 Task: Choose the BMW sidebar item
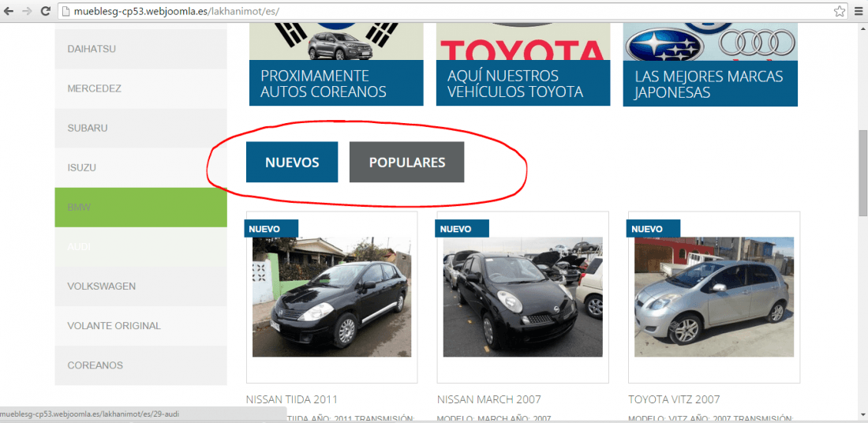click(x=140, y=208)
